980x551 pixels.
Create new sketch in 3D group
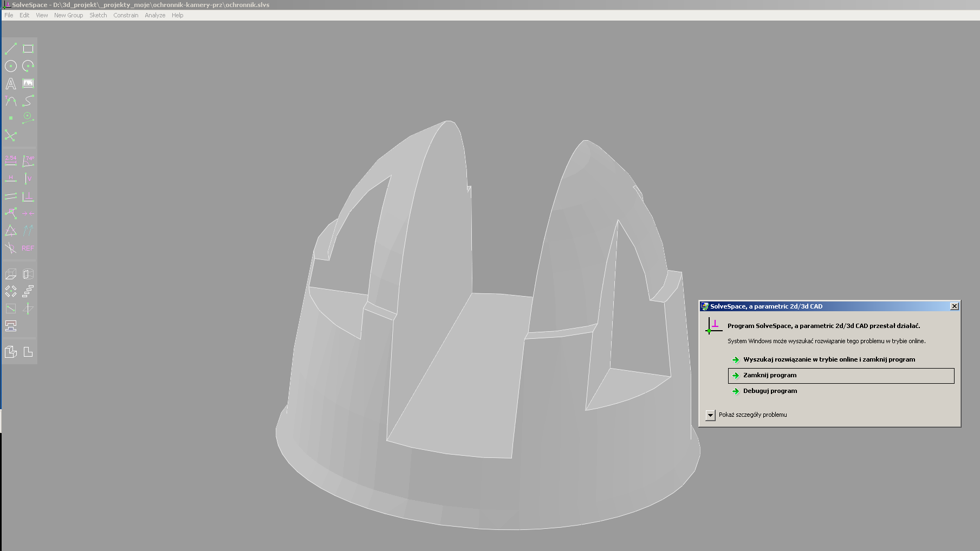click(x=28, y=309)
